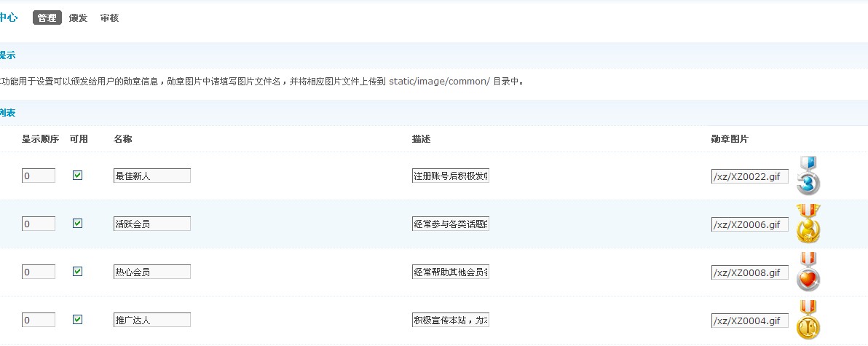Focus the 热心会员 name field
Viewport: 868px width, 346px height.
(x=151, y=272)
